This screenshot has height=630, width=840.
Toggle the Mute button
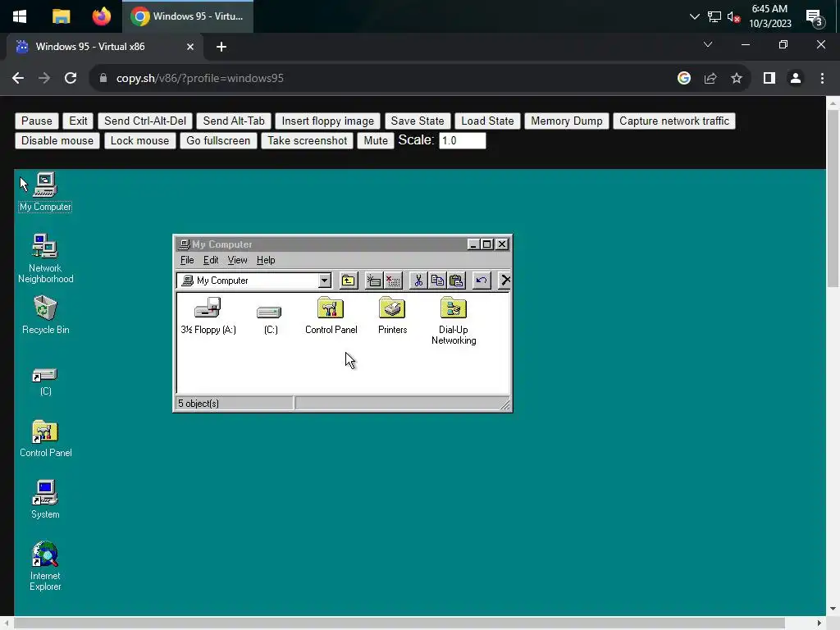tap(376, 141)
